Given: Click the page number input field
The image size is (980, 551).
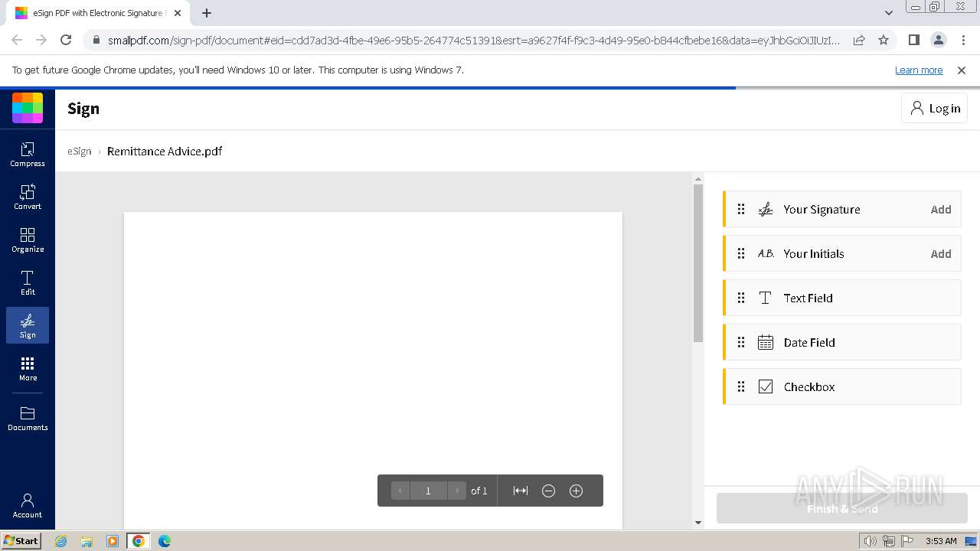Looking at the screenshot, I should (x=428, y=491).
